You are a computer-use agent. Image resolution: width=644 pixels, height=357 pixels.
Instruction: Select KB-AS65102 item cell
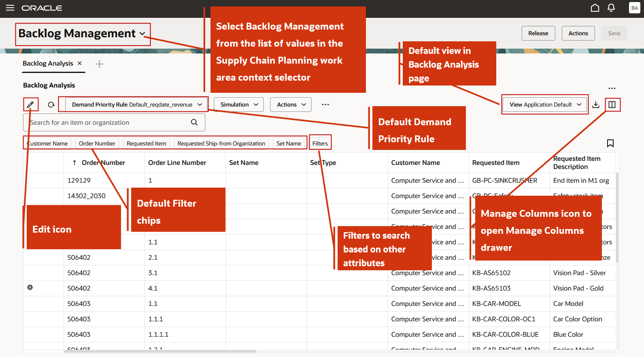pyautogui.click(x=509, y=273)
